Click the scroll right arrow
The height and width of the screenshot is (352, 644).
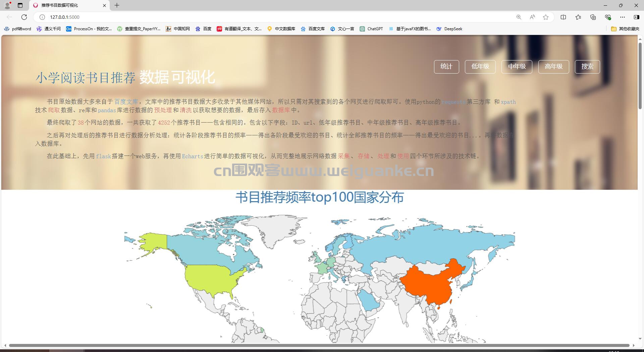[633, 345]
